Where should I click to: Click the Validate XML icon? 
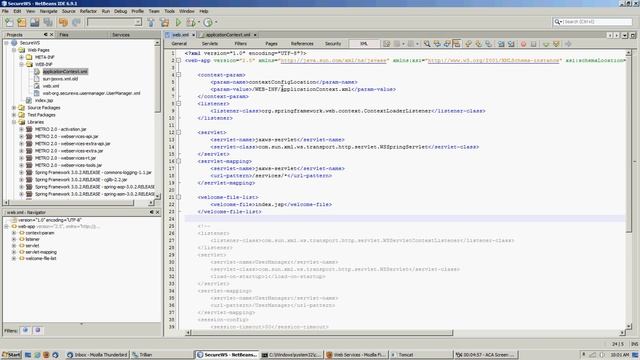point(556,44)
